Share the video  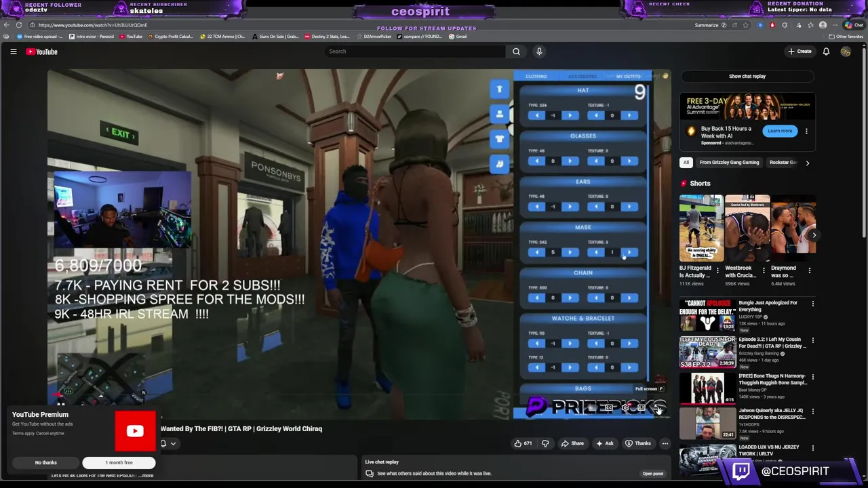(572, 443)
